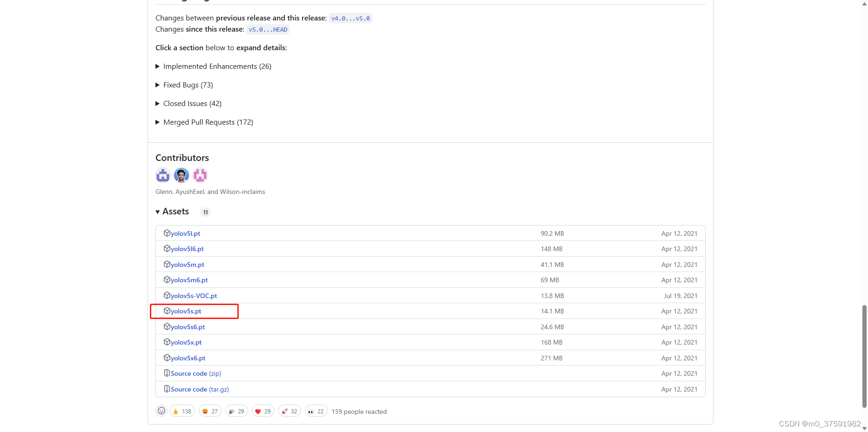
Task: Click the package icon beside yolov5s-VOC.pt
Action: [167, 295]
